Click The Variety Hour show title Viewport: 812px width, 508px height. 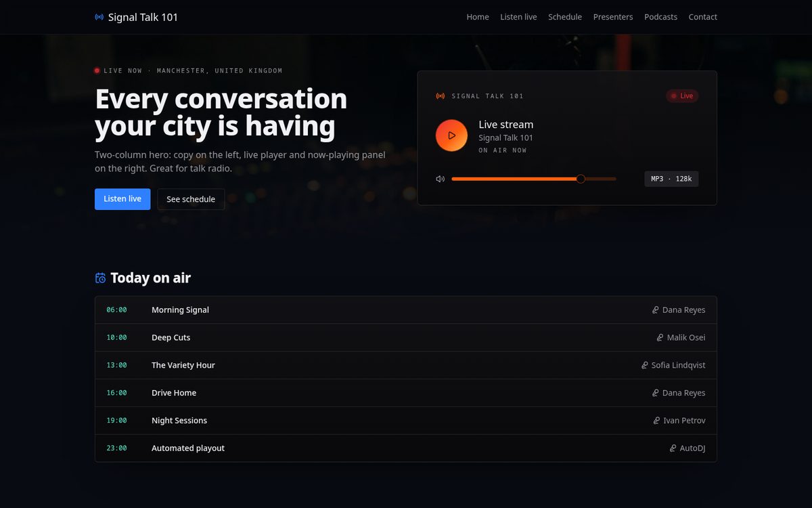[x=183, y=365]
